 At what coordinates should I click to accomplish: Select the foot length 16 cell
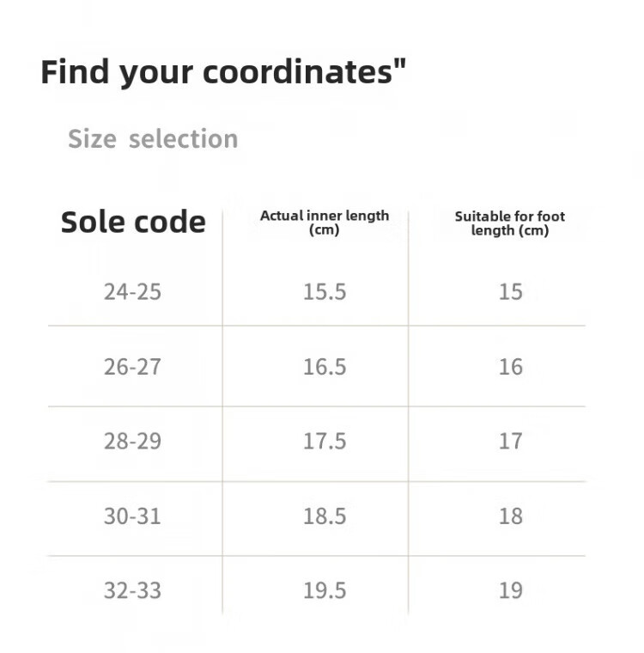[510, 367]
